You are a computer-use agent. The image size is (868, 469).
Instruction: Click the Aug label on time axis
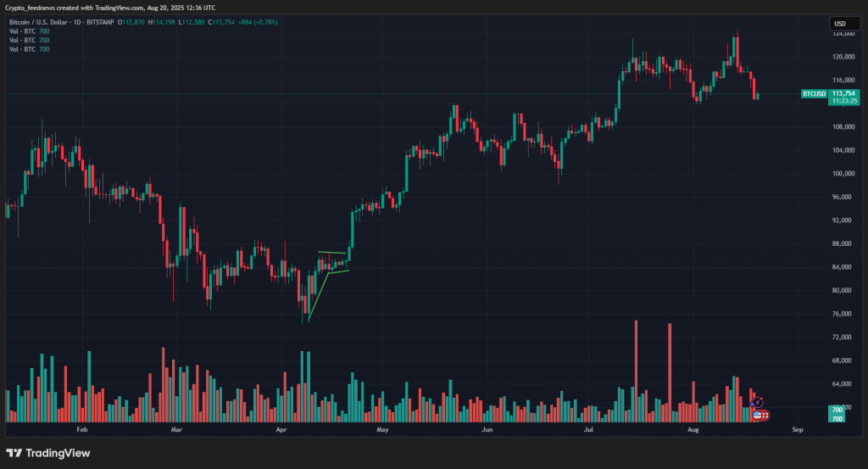pos(693,430)
